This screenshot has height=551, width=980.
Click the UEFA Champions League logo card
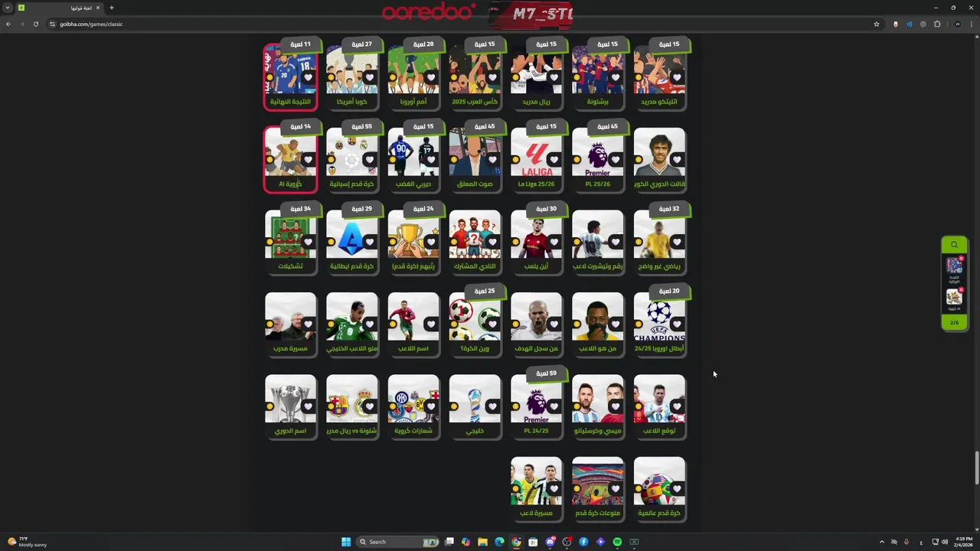click(x=659, y=318)
